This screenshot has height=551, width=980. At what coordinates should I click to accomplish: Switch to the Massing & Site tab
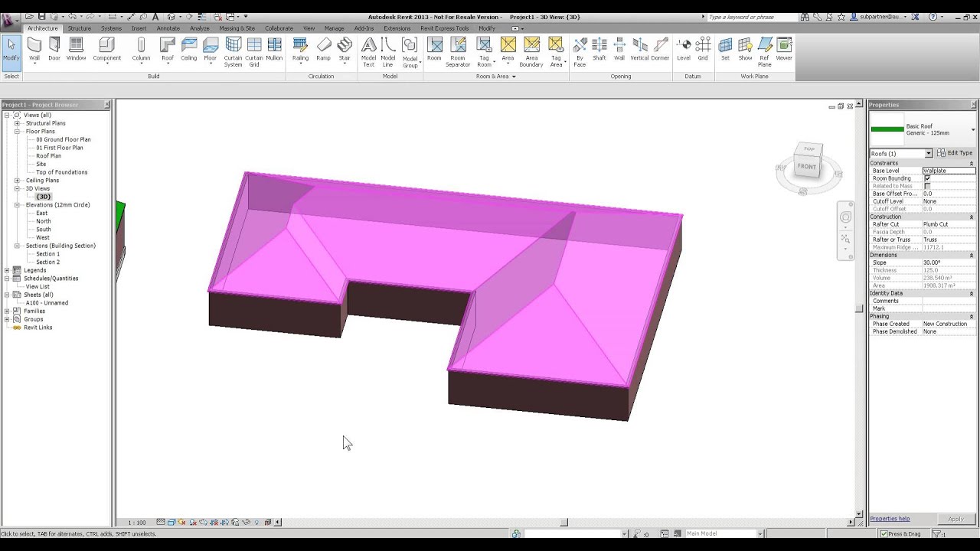pyautogui.click(x=237, y=28)
